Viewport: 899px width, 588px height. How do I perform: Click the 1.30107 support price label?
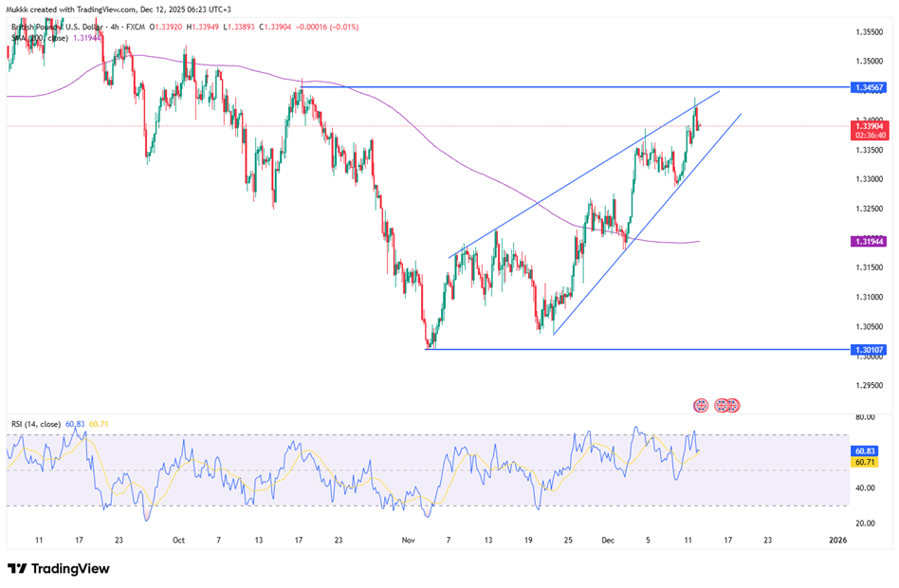pyautogui.click(x=870, y=350)
